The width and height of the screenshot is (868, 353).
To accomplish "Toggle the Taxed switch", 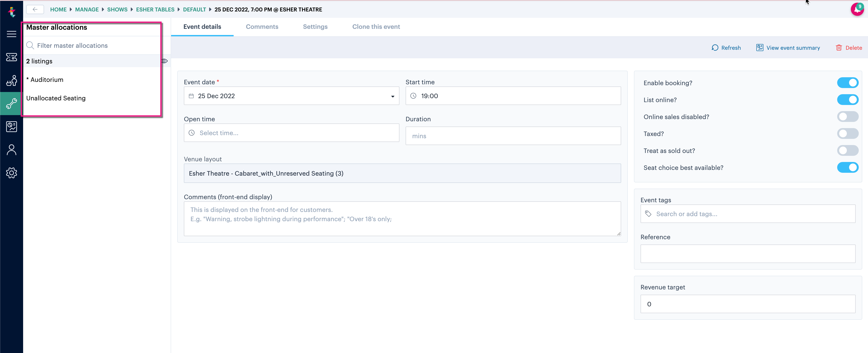I will [848, 134].
